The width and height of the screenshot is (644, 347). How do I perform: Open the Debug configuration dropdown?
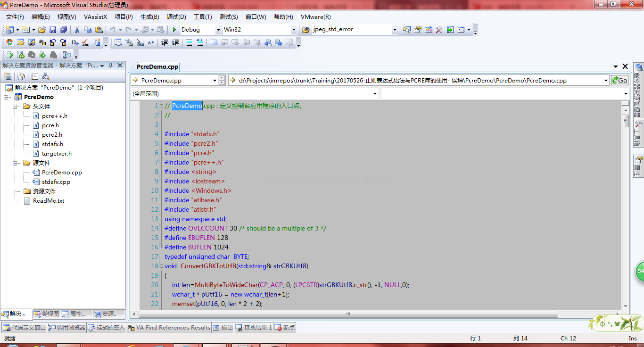(x=218, y=30)
